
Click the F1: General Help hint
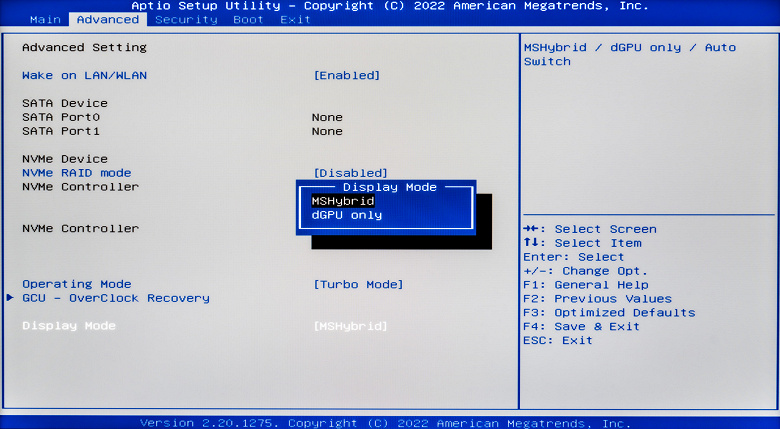coord(586,285)
